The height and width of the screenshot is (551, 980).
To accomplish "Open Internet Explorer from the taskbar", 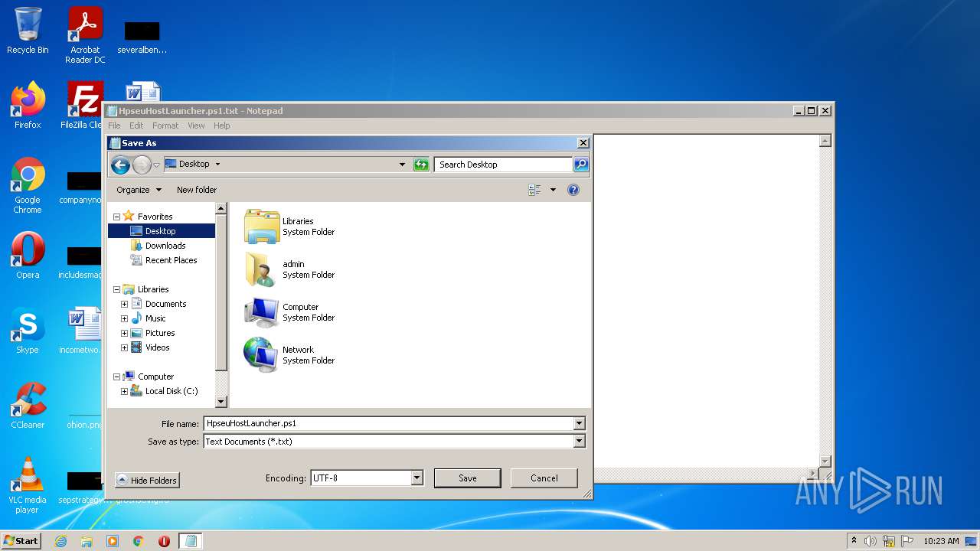I will point(60,541).
